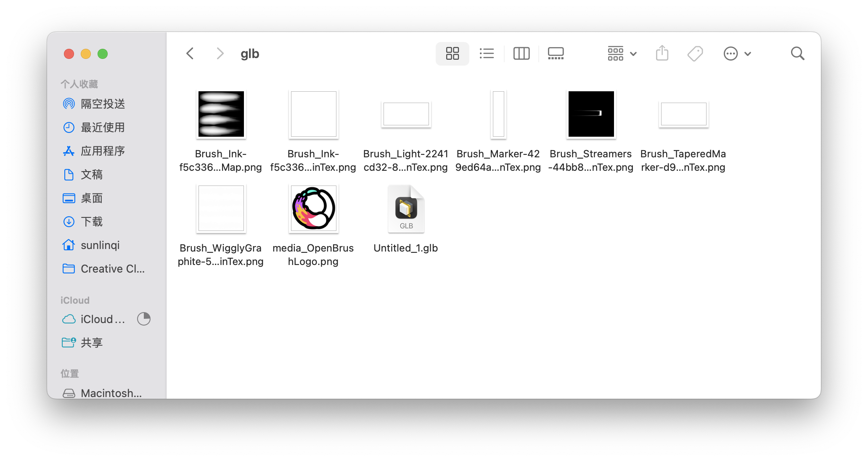Screen dimensions: 868x461
Task: Switch to column view mode
Action: point(521,53)
